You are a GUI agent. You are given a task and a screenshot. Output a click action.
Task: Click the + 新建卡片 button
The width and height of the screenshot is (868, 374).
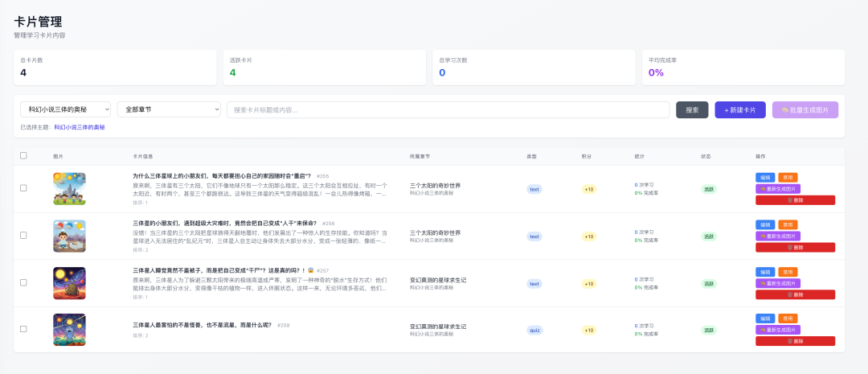click(x=739, y=109)
